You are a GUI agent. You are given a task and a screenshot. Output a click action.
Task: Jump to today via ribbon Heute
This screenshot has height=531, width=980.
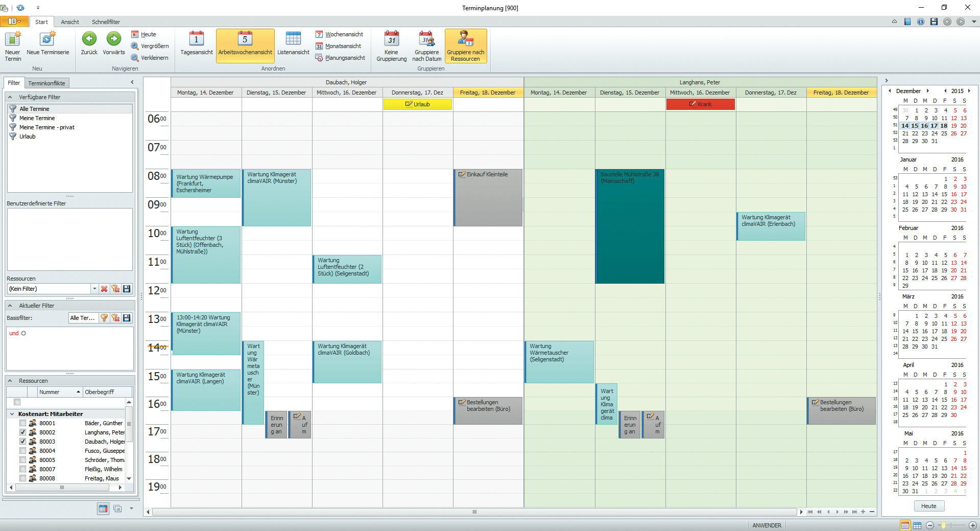[x=144, y=34]
